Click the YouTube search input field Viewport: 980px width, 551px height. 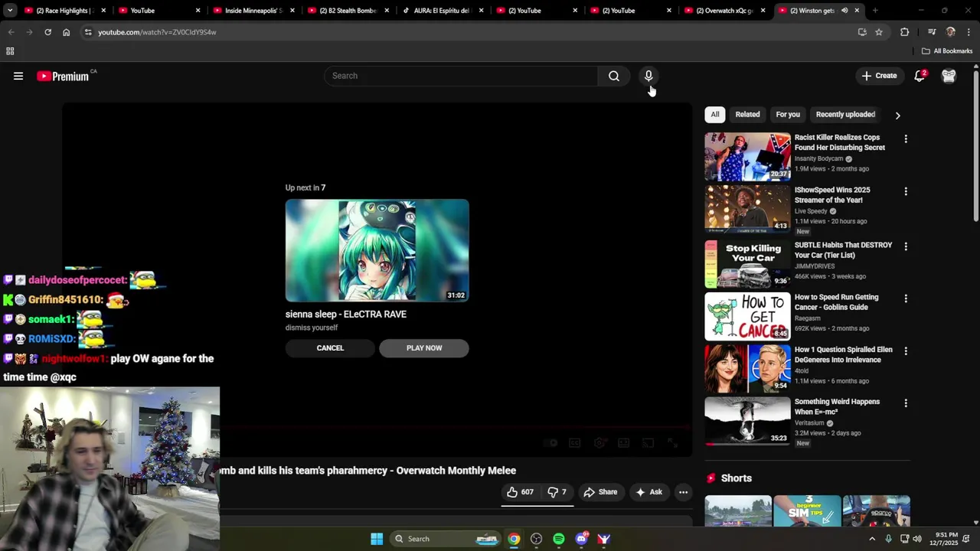click(461, 76)
